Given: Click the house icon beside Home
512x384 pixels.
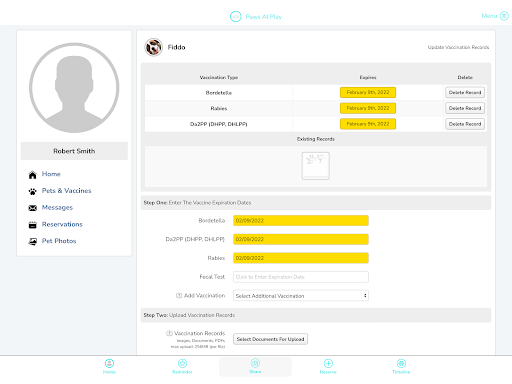Looking at the screenshot, I should [32, 175].
